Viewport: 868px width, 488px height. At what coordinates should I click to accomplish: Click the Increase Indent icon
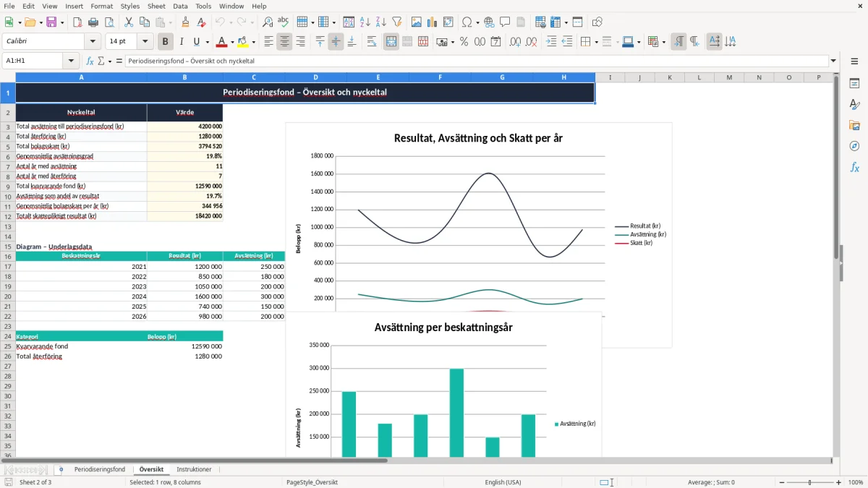[551, 42]
